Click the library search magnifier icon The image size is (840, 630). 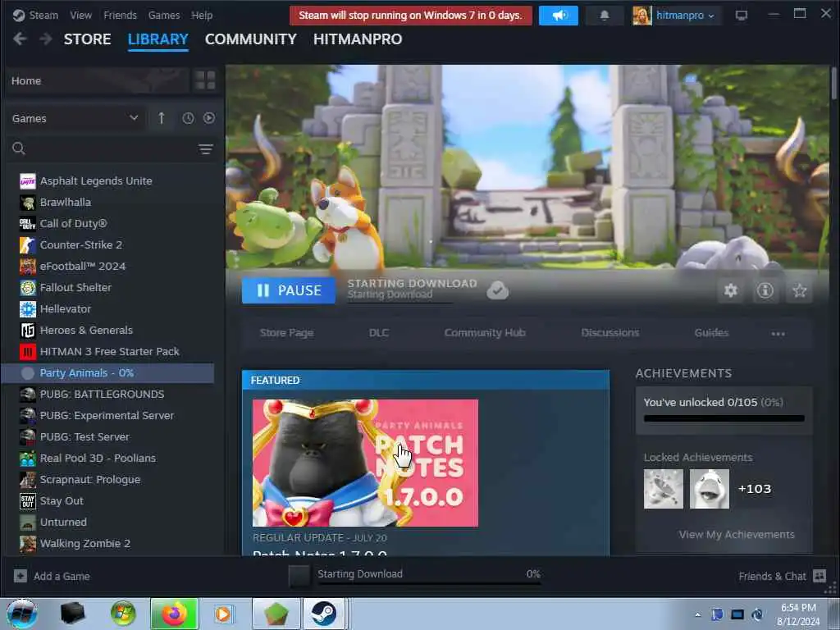[x=19, y=148]
